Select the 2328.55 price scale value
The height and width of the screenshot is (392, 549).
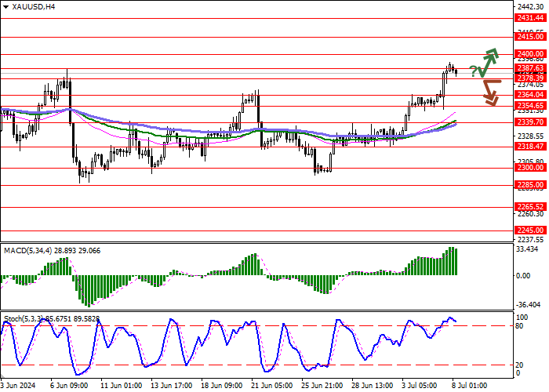[x=530, y=136]
